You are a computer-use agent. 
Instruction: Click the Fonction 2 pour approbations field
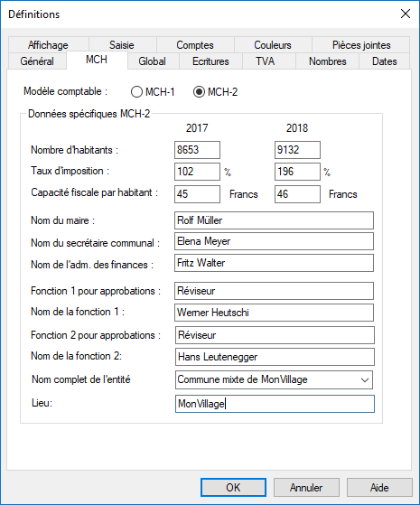275,335
